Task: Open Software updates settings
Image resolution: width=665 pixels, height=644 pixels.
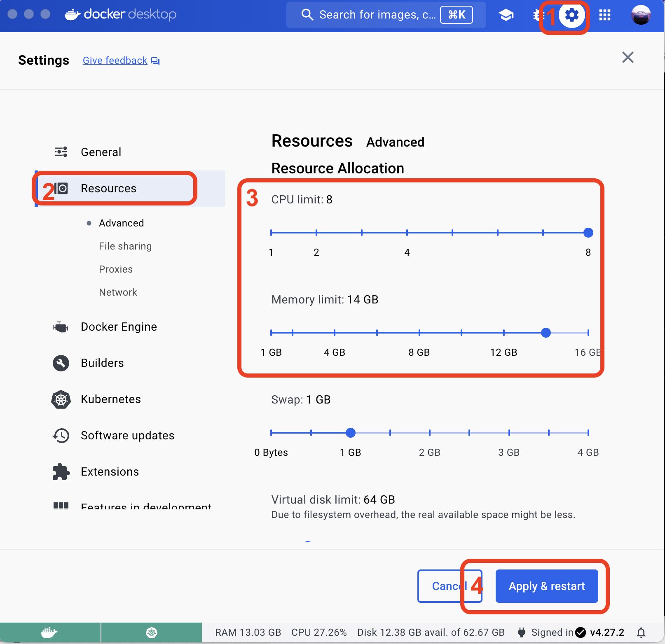Action: (127, 436)
